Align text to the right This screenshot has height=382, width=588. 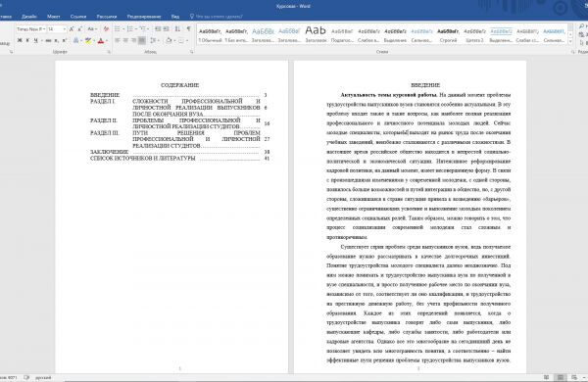(x=133, y=40)
